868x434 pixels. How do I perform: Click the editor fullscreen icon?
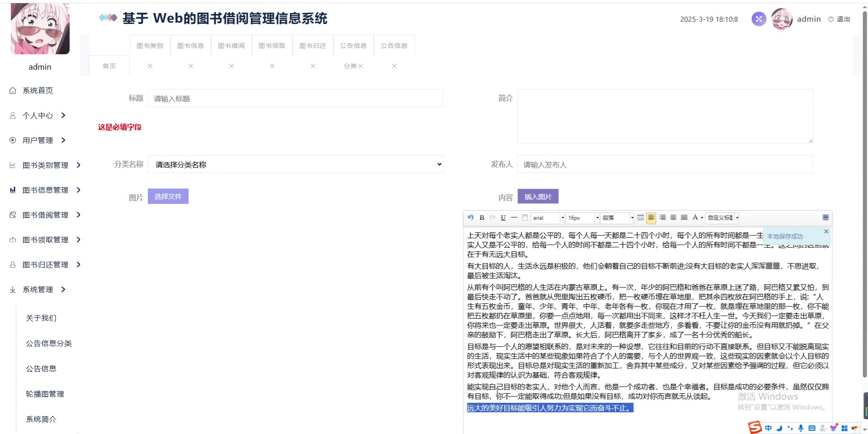pos(826,217)
